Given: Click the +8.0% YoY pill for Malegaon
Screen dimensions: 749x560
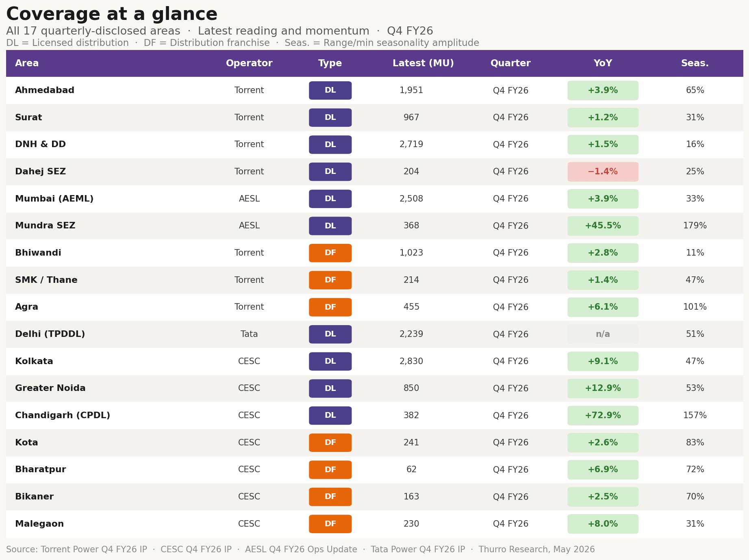Looking at the screenshot, I should [x=603, y=524].
